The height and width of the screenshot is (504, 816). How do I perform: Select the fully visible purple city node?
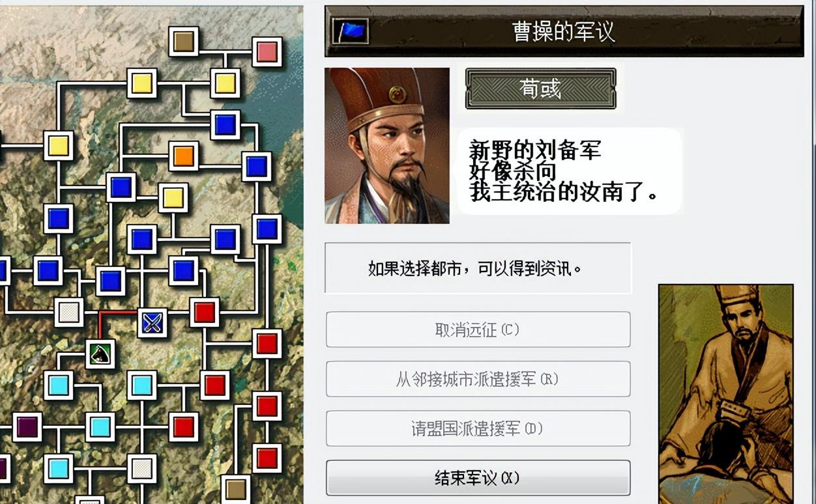[27, 427]
